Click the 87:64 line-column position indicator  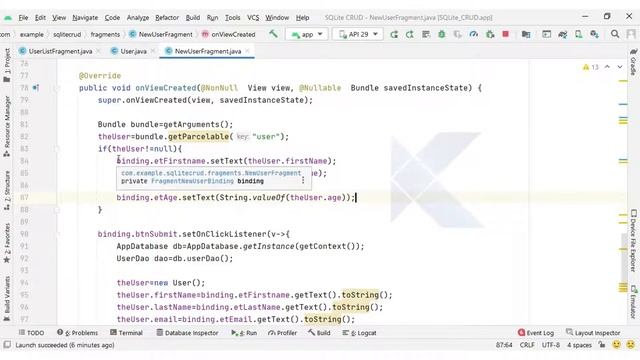tap(504, 345)
